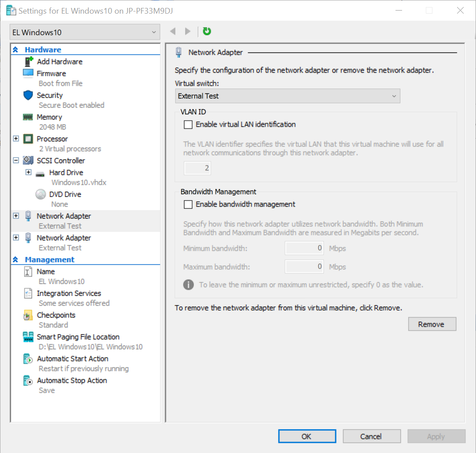The height and width of the screenshot is (453, 476).
Task: Select the Firmware tree item
Action: (51, 73)
